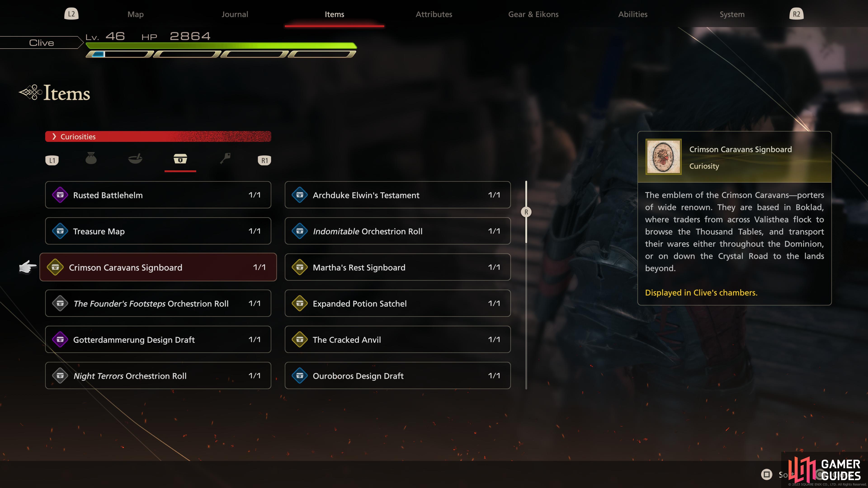Select the Treasure Map entry

(158, 231)
